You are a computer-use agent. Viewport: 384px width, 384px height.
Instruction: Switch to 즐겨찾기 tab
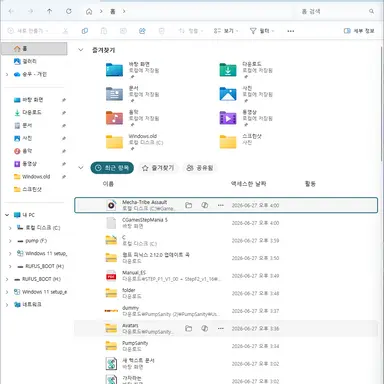(158, 168)
